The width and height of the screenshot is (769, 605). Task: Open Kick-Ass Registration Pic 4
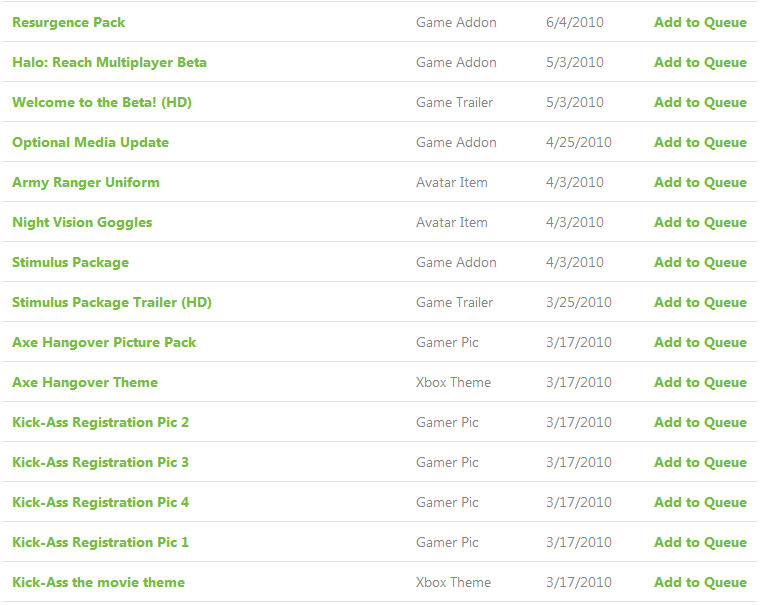tap(101, 503)
